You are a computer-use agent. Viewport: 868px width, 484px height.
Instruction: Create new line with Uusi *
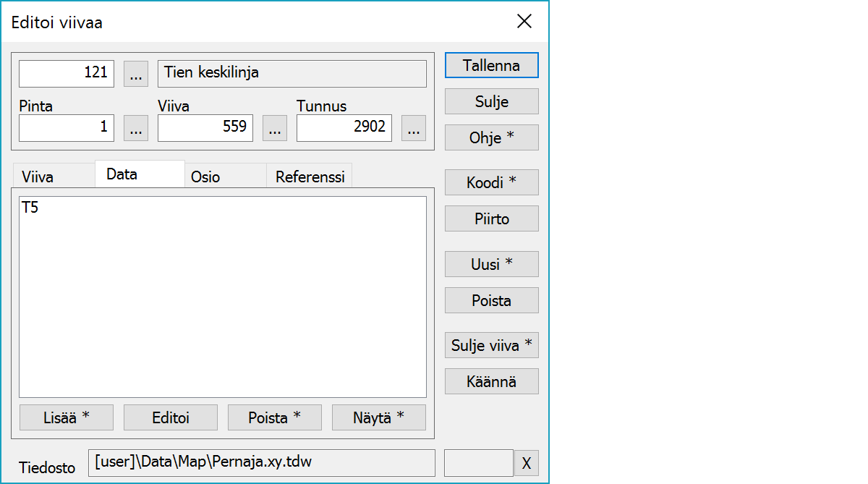(491, 264)
